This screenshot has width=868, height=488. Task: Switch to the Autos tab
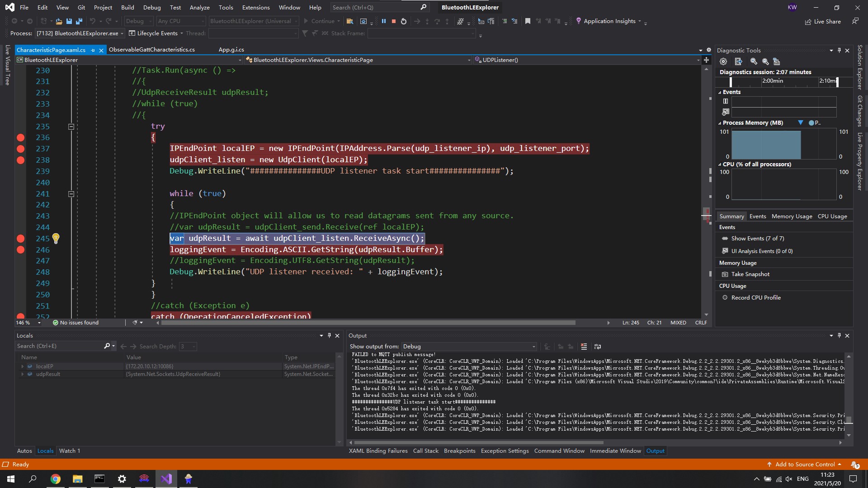tap(24, 451)
